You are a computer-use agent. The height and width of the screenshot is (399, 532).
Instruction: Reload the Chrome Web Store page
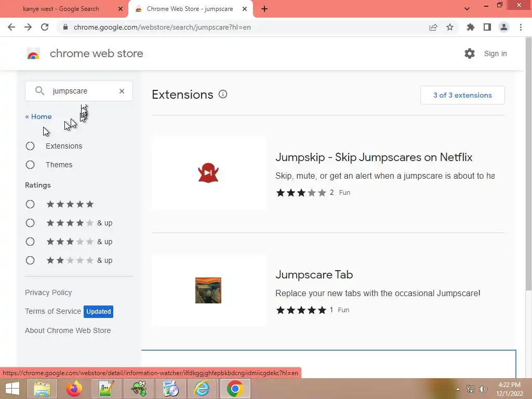45,27
